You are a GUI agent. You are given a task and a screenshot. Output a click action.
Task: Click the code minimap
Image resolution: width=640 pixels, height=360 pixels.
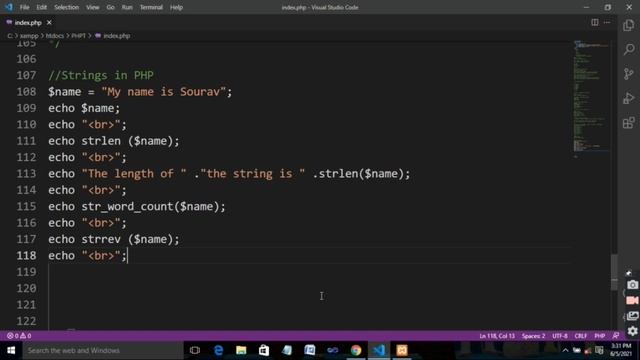click(592, 98)
